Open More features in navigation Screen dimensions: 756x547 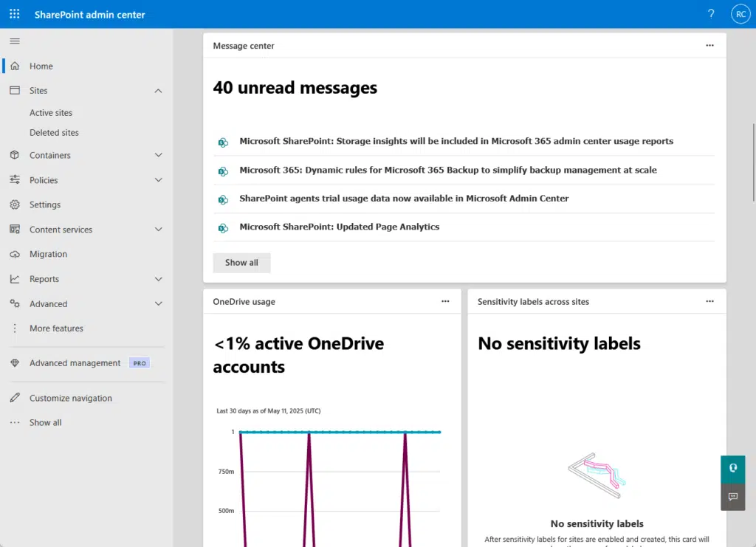tap(56, 328)
